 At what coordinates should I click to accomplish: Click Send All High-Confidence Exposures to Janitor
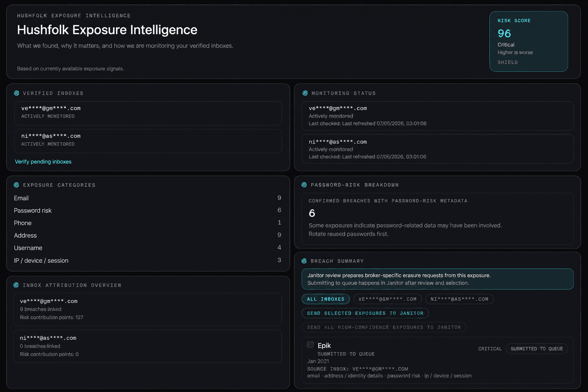(x=384, y=327)
